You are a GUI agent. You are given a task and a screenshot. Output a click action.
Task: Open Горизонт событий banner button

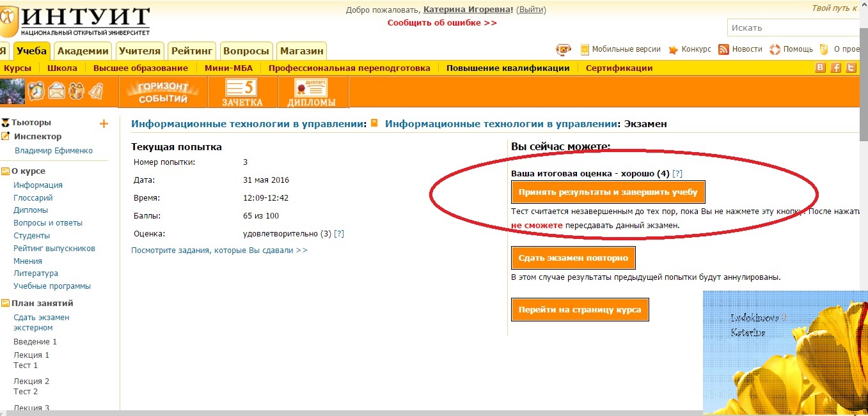click(163, 92)
